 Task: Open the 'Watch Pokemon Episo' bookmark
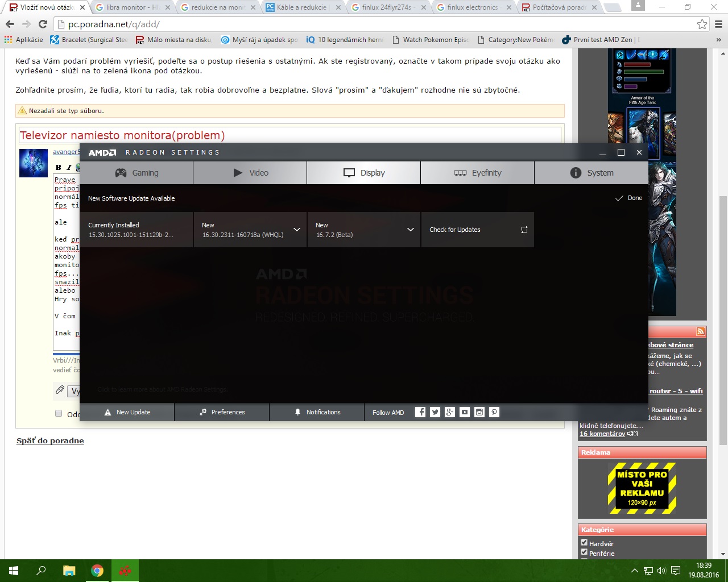(430, 40)
